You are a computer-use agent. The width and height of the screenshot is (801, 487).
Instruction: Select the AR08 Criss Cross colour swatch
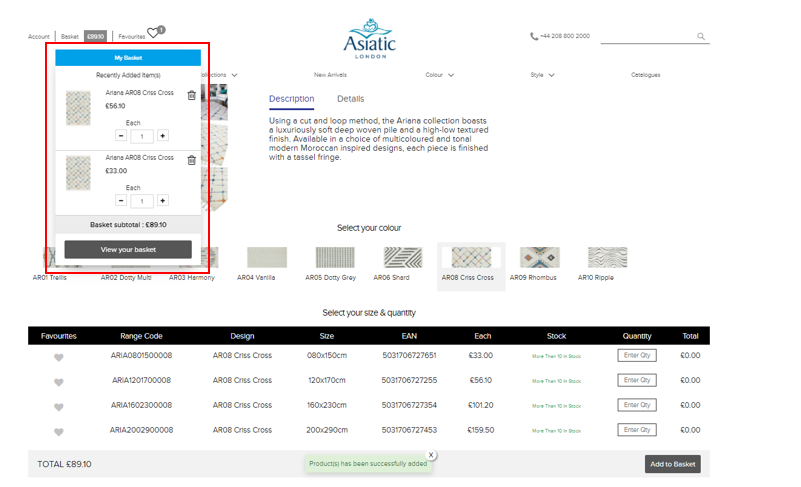(471, 258)
